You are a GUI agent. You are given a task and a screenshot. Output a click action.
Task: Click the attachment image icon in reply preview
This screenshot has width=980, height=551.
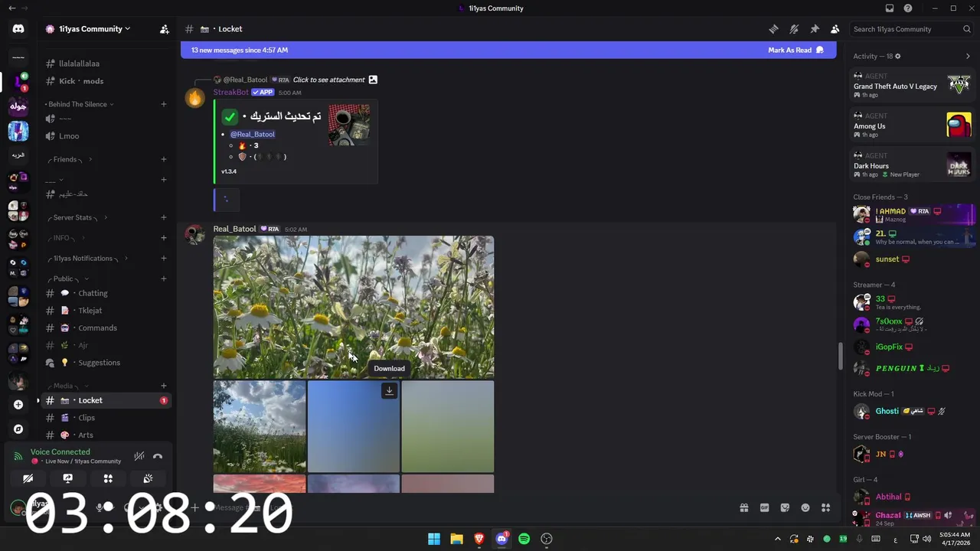[373, 80]
